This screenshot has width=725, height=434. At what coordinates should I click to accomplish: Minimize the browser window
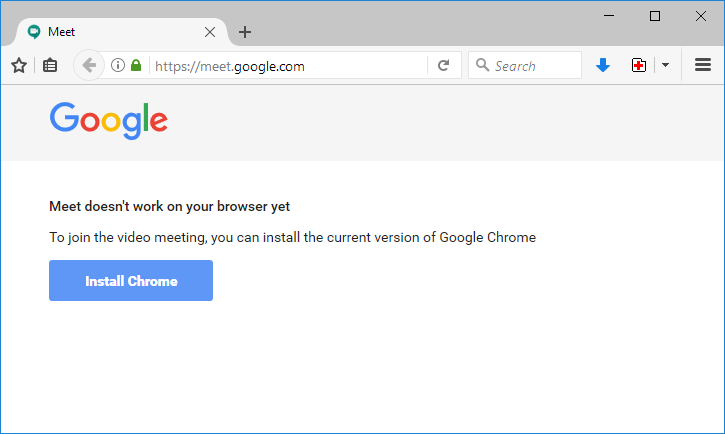(609, 16)
